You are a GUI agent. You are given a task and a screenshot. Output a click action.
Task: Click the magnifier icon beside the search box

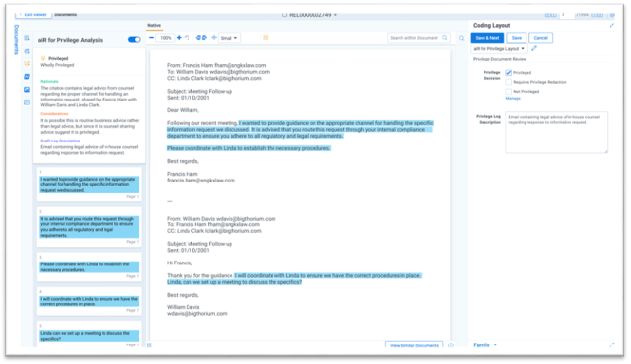(462, 38)
